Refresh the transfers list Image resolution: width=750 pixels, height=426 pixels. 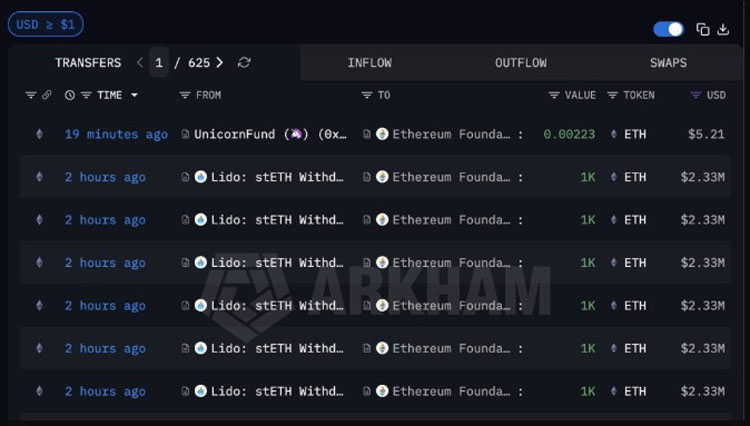point(244,63)
